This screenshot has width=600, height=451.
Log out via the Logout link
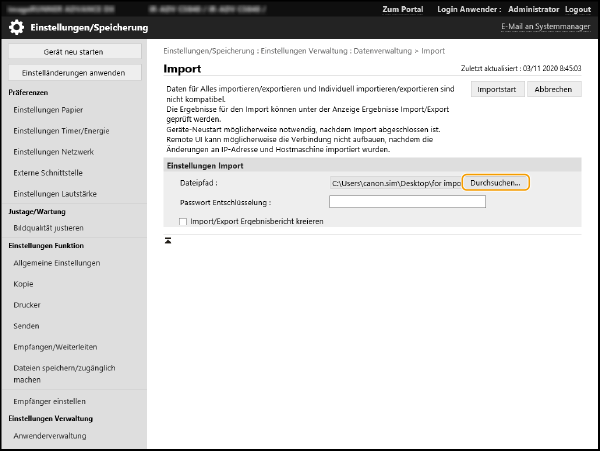point(576,9)
